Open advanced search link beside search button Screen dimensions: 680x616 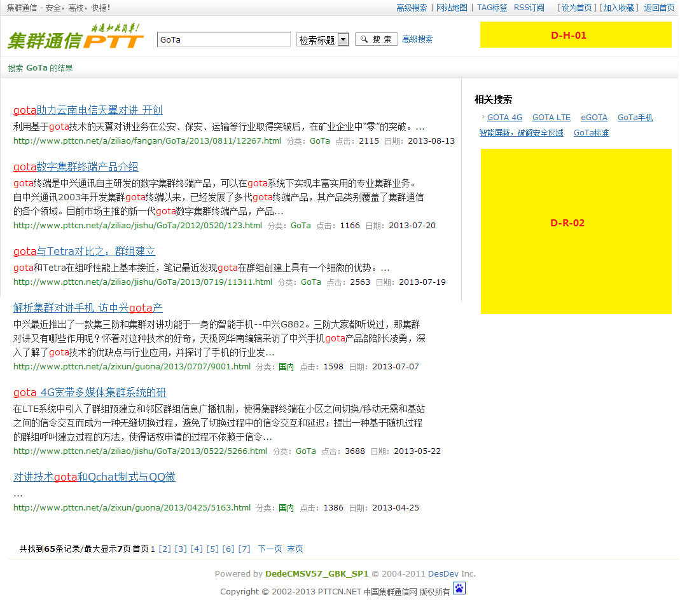(417, 39)
